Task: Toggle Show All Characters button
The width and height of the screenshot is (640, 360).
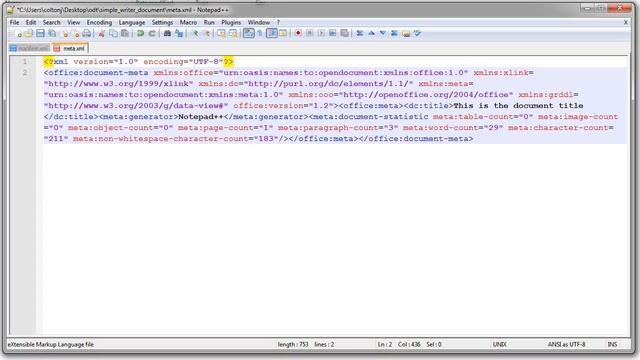Action: pyautogui.click(x=260, y=34)
